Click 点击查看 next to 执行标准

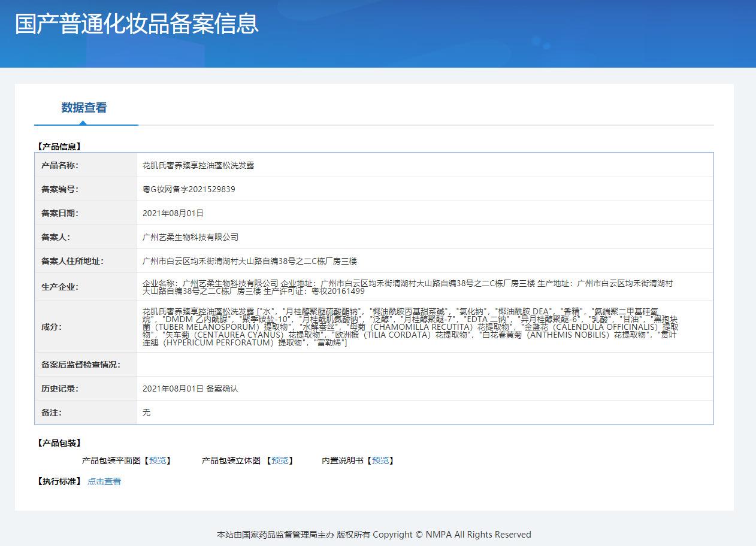pos(104,481)
